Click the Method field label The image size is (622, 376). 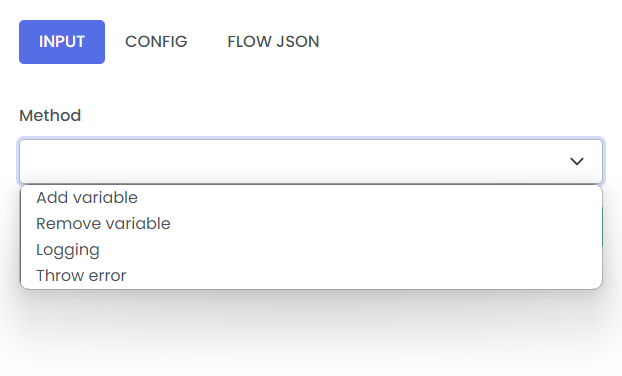point(50,116)
